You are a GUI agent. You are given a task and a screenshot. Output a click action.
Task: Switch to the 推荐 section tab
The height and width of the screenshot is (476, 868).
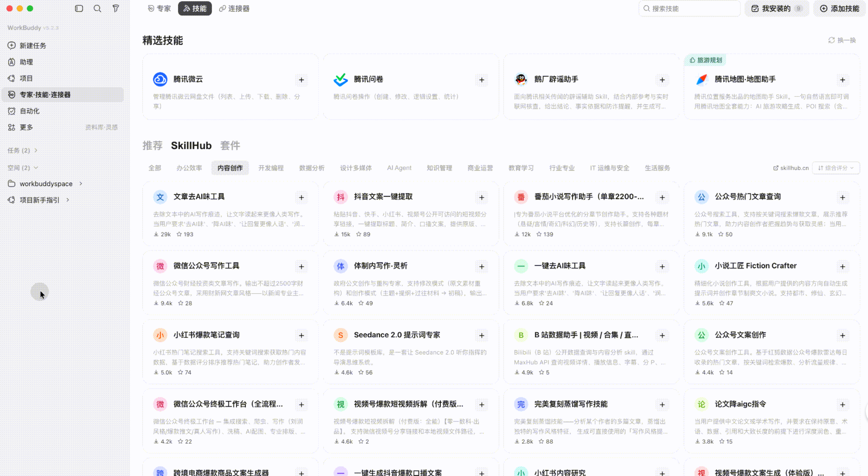tap(152, 146)
